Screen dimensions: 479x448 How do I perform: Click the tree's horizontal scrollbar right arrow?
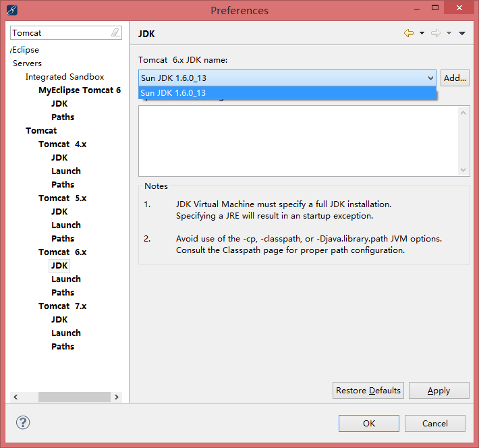tap(117, 397)
